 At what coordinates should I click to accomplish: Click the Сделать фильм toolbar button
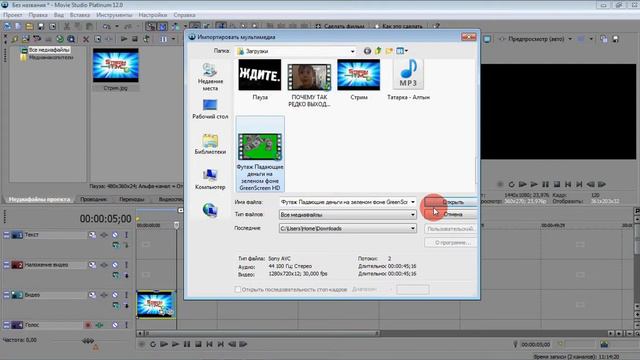(x=340, y=27)
